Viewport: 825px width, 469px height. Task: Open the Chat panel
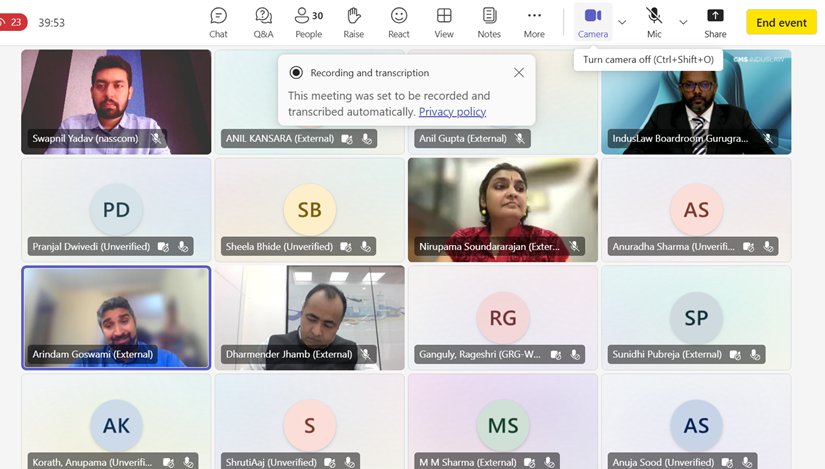218,23
